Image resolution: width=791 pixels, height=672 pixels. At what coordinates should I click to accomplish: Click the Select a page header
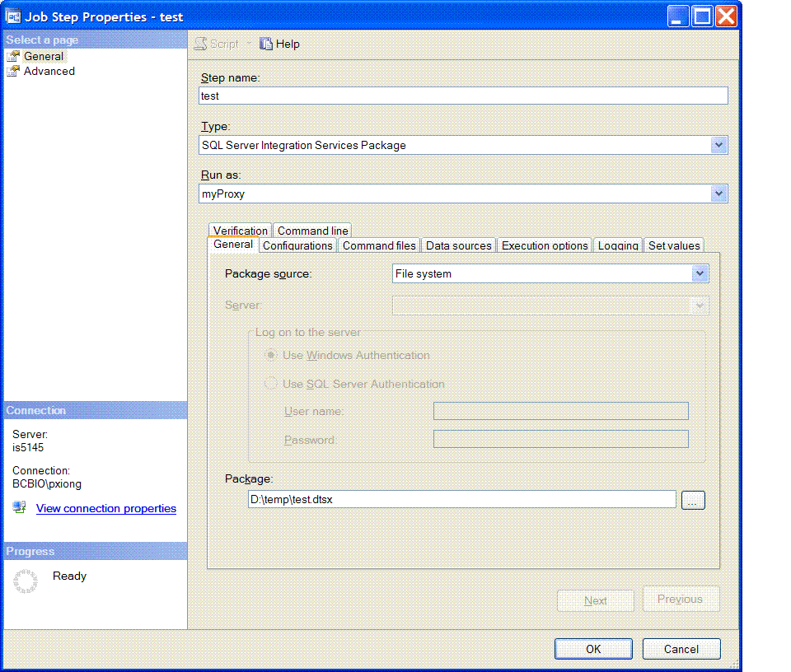tap(95, 40)
